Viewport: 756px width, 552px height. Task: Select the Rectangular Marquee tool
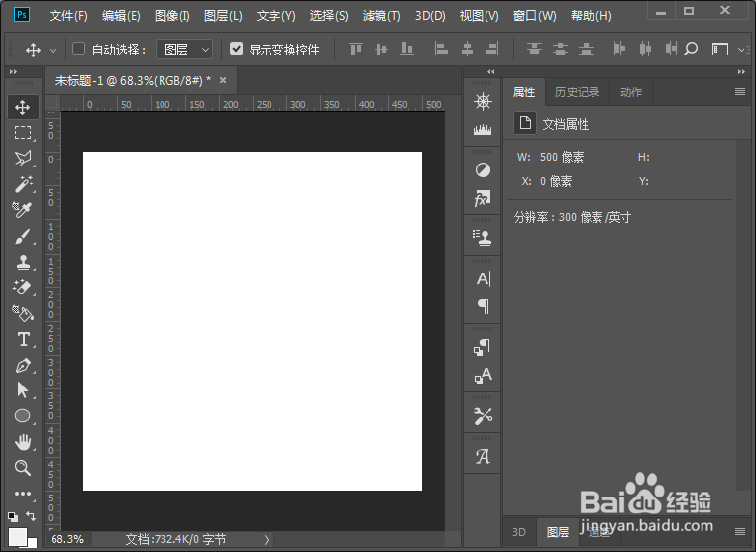click(23, 133)
